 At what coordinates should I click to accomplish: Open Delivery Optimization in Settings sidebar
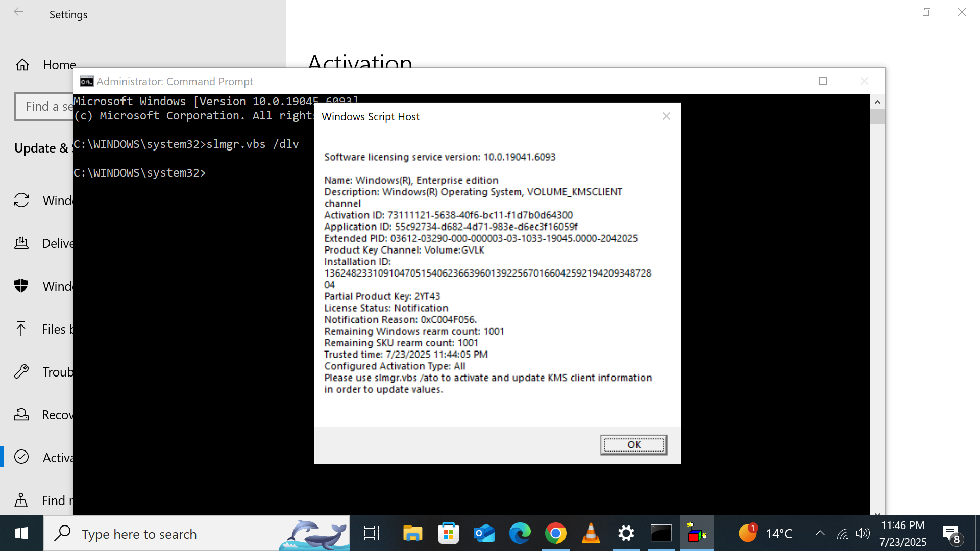click(44, 243)
